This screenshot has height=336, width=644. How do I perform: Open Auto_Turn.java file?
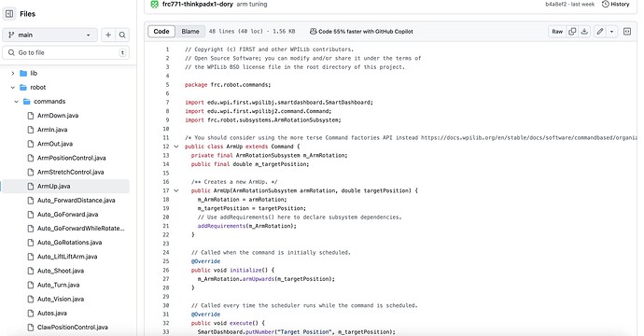click(x=58, y=285)
